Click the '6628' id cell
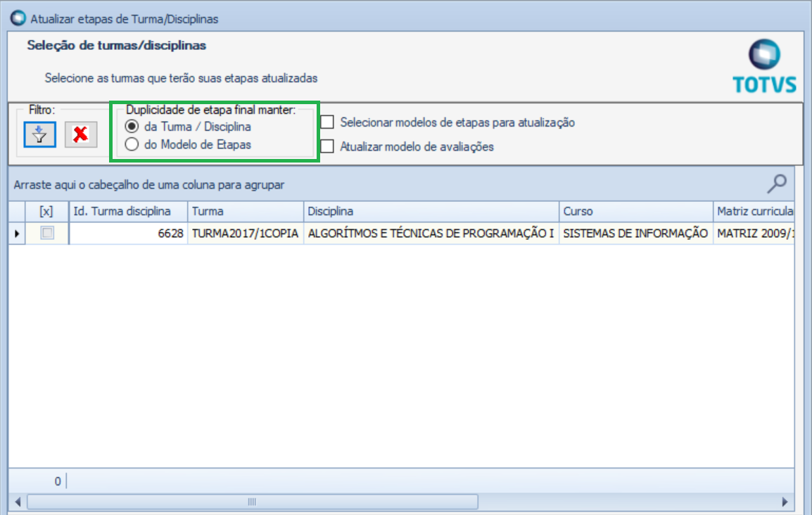Viewport: 812px width, 515px height. click(128, 234)
